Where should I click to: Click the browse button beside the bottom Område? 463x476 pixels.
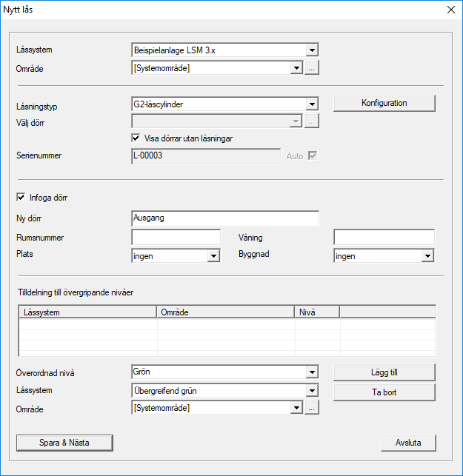(312, 408)
